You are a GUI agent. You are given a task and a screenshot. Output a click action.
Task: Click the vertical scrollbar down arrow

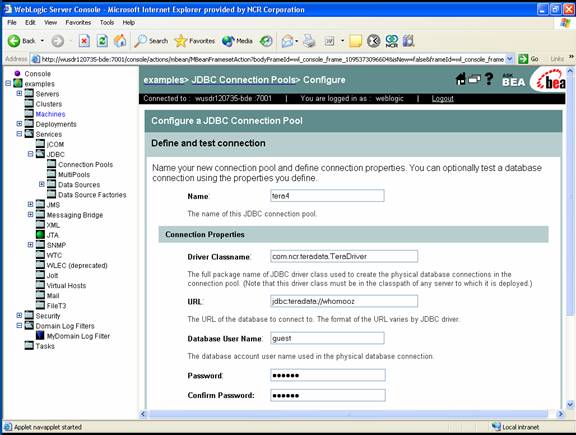[x=570, y=405]
